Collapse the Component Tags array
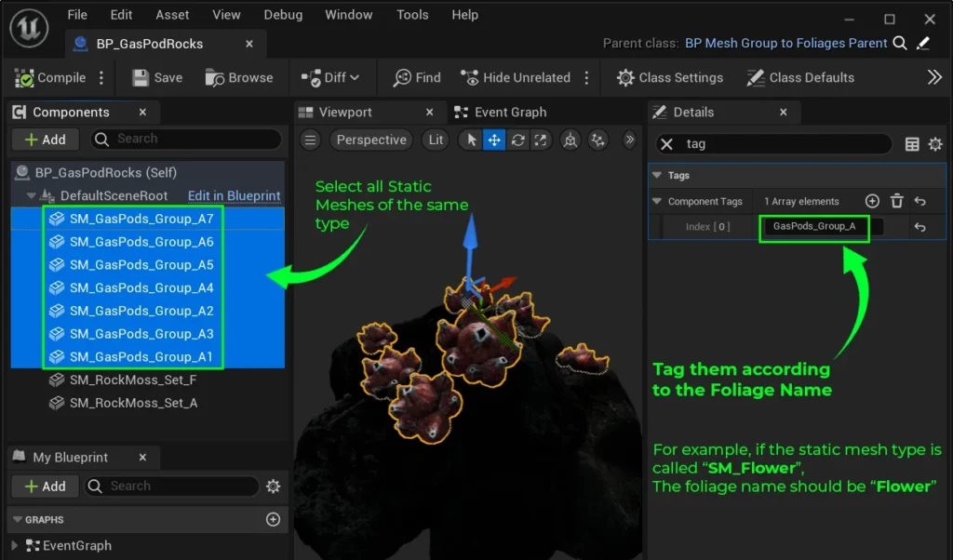Image resolution: width=953 pixels, height=560 pixels. pos(656,201)
